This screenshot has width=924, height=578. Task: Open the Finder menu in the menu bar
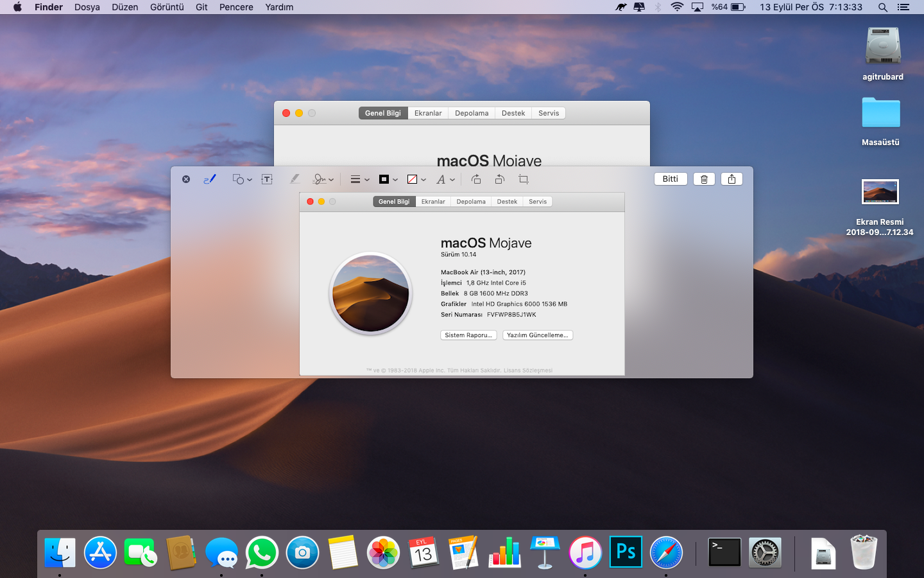49,7
